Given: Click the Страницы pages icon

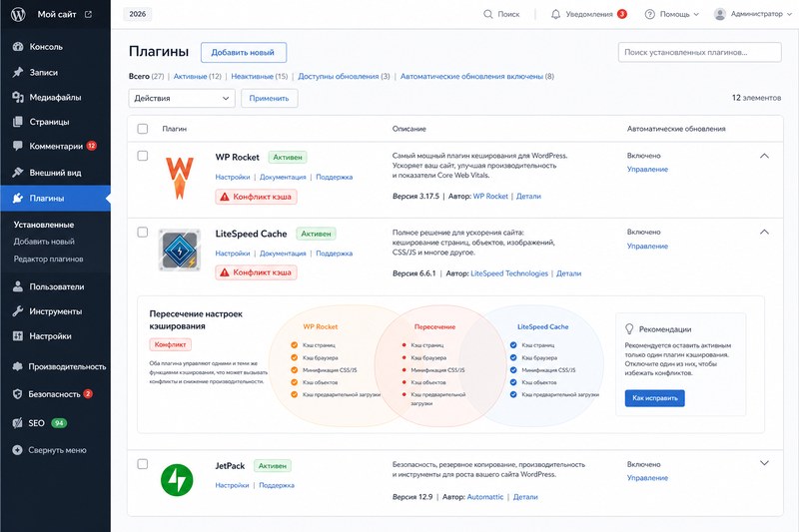Looking at the screenshot, I should click(x=18, y=121).
